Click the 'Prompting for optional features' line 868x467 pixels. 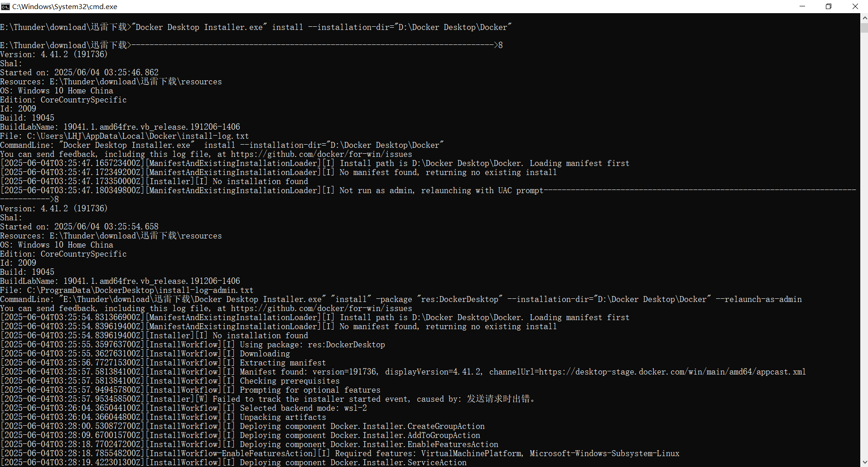pyautogui.click(x=190, y=390)
